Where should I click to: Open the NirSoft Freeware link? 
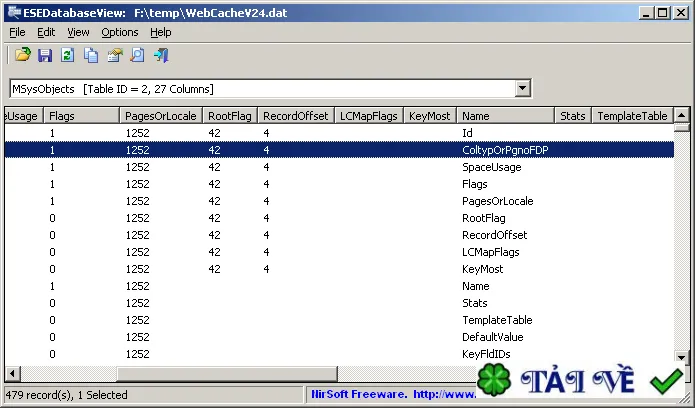(394, 394)
